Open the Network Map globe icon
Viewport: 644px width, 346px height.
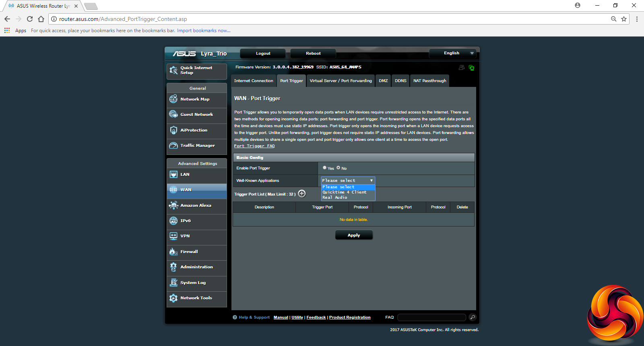[173, 99]
